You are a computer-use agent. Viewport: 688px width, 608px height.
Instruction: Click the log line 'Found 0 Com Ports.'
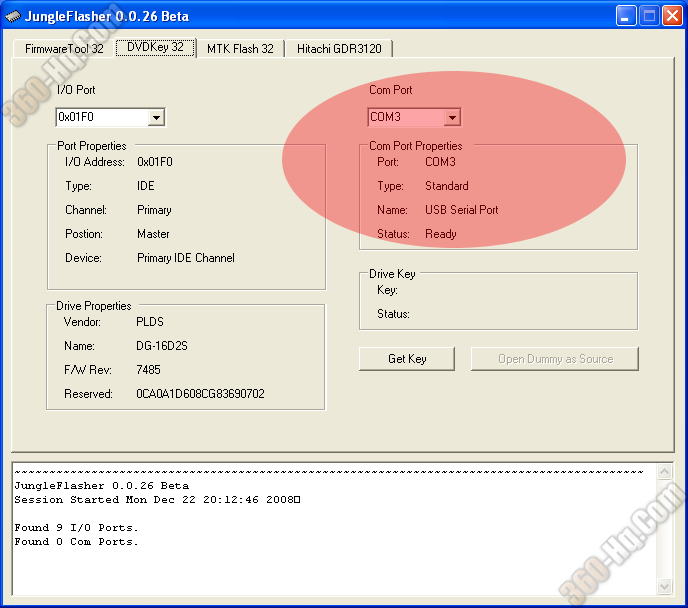pos(76,542)
